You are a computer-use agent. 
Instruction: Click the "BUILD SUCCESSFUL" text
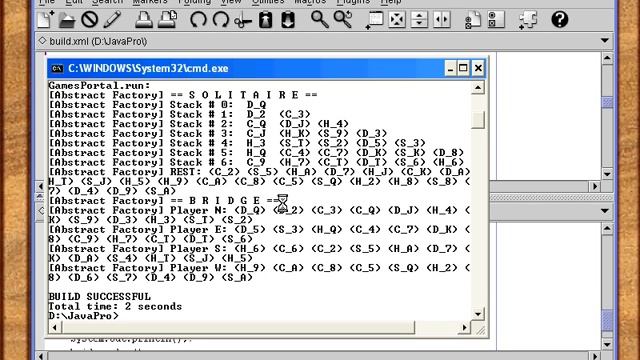[100, 297]
